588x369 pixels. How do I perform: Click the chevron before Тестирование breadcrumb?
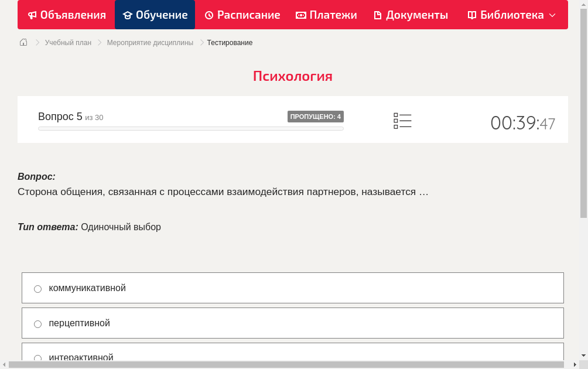click(x=201, y=42)
